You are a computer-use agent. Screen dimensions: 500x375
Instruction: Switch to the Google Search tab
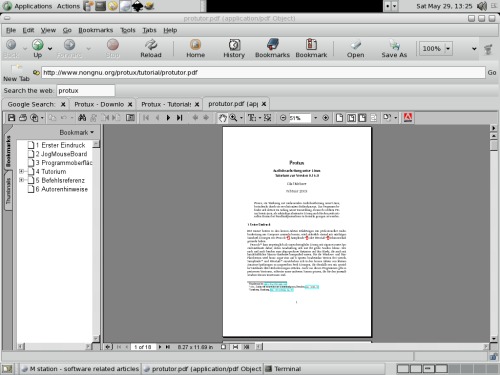coord(31,104)
